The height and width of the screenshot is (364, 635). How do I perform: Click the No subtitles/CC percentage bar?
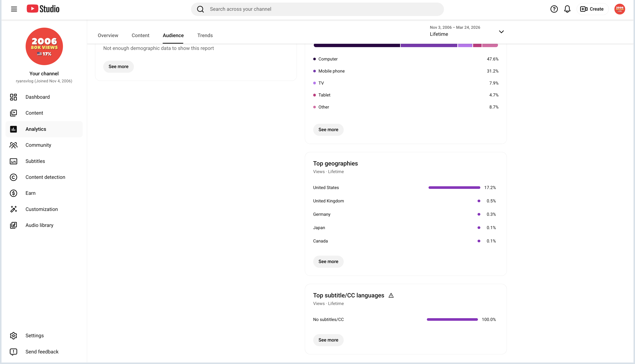pos(452,320)
